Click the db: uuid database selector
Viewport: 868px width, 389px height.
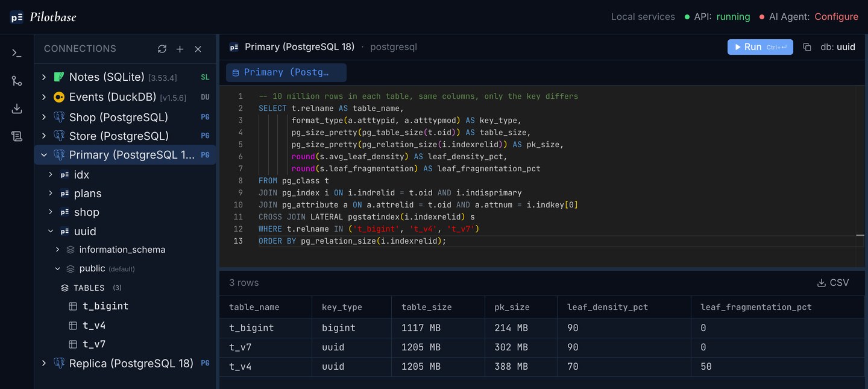(x=838, y=47)
